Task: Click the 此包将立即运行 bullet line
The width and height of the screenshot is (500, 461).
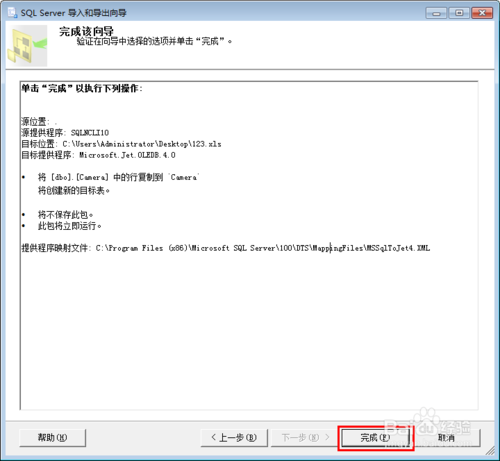Action: coord(69,226)
